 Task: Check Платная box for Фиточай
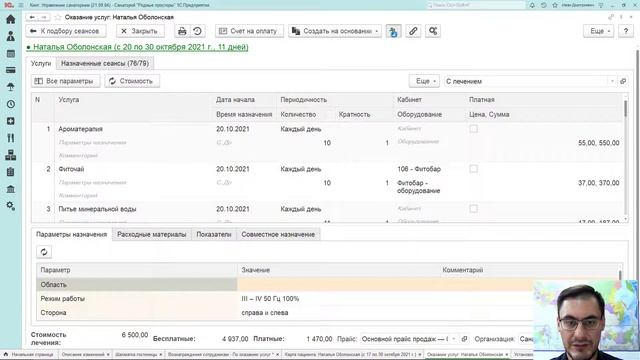pyautogui.click(x=473, y=169)
